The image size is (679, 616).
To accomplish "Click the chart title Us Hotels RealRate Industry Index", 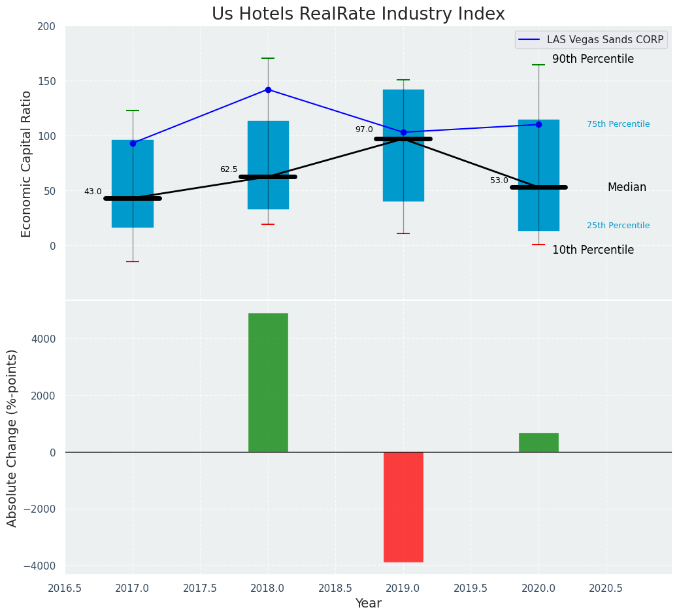I will [x=358, y=14].
